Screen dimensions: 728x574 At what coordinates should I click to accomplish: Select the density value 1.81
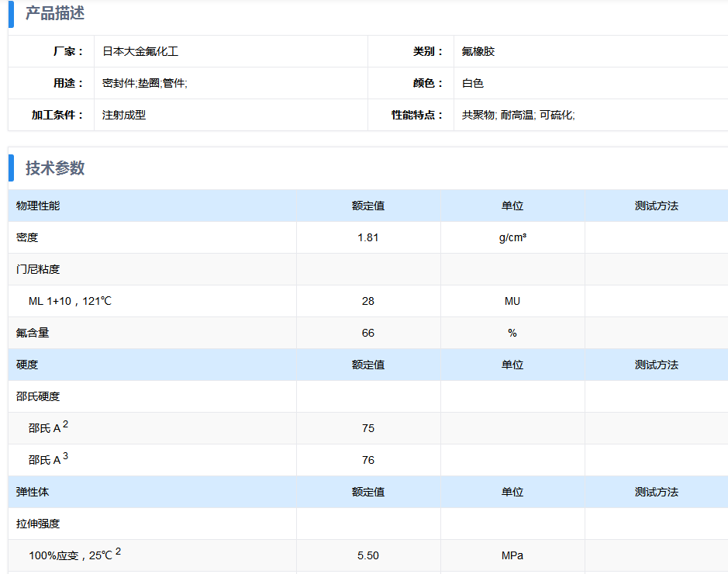click(x=368, y=237)
